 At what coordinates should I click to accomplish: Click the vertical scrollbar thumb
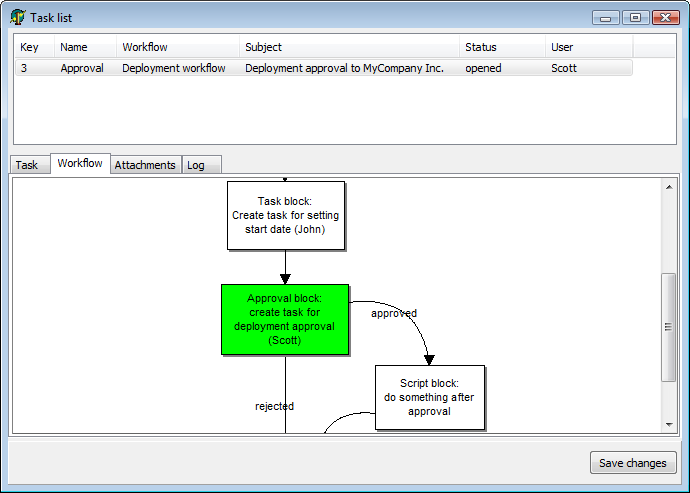coord(669,327)
